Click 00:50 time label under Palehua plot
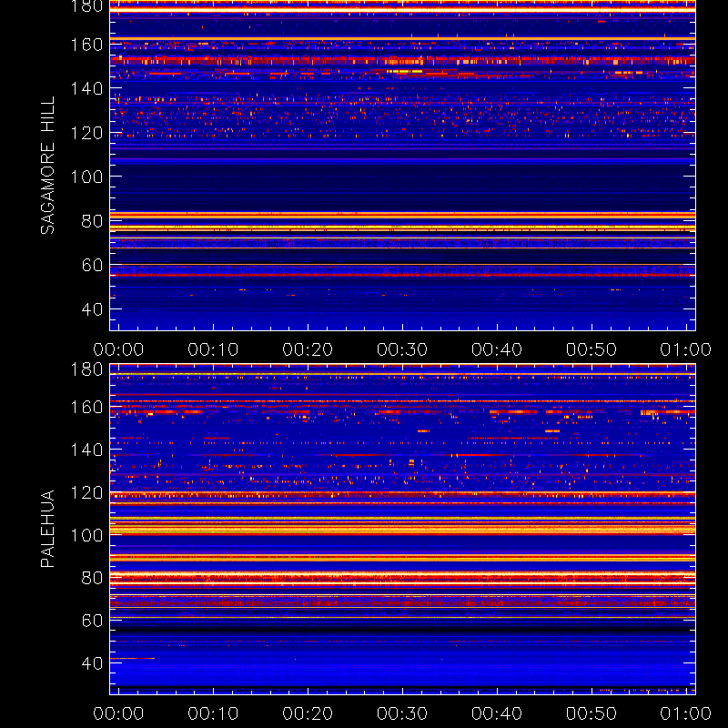 (591, 713)
